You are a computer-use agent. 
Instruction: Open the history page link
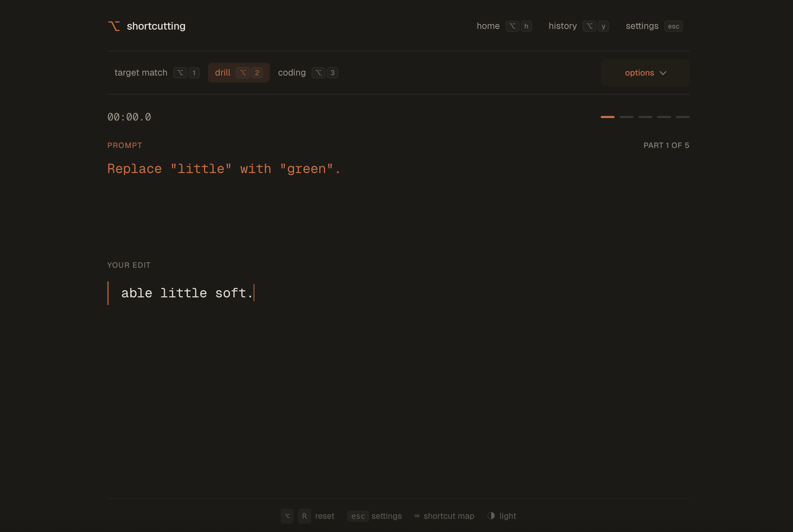563,26
